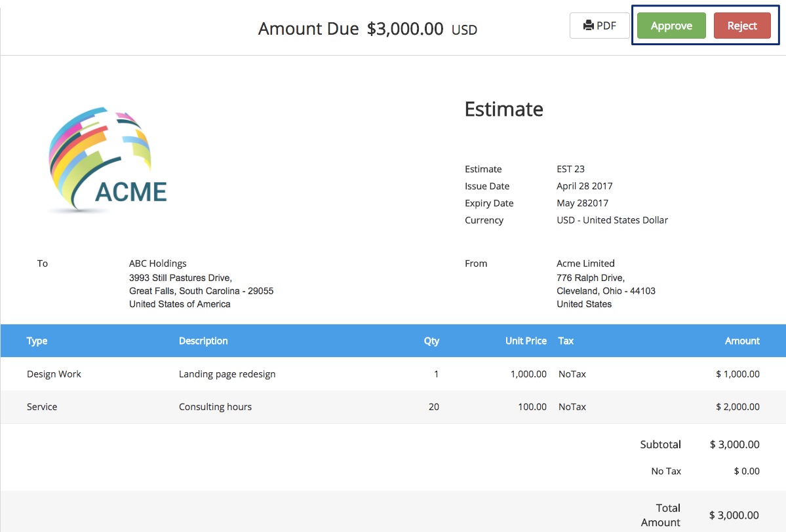Click the Amount column header
786x532 pixels.
[x=742, y=341]
